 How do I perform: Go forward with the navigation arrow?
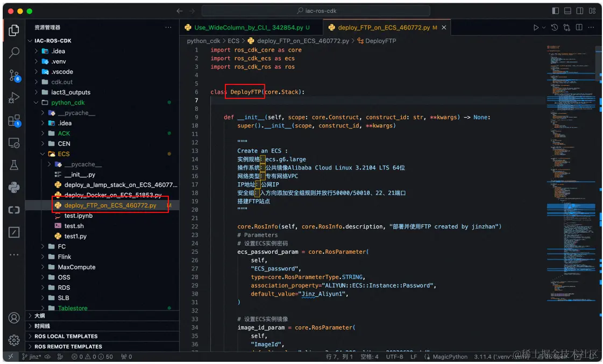click(192, 11)
